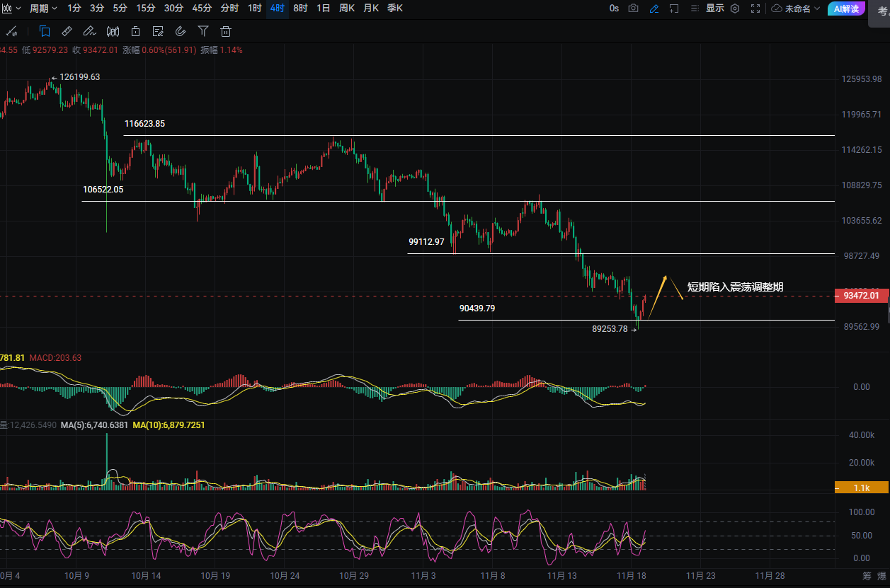
Task: Open the 未命名 layout dropdown
Action: [x=796, y=8]
